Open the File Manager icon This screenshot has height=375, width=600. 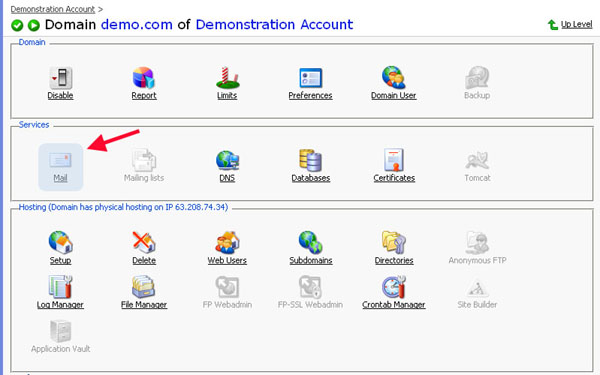(143, 287)
